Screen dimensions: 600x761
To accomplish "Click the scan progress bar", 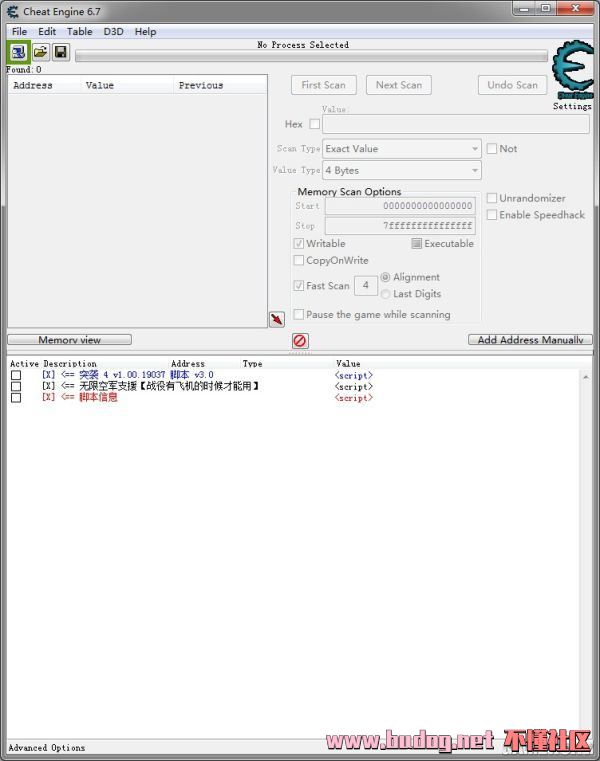I will click(311, 56).
